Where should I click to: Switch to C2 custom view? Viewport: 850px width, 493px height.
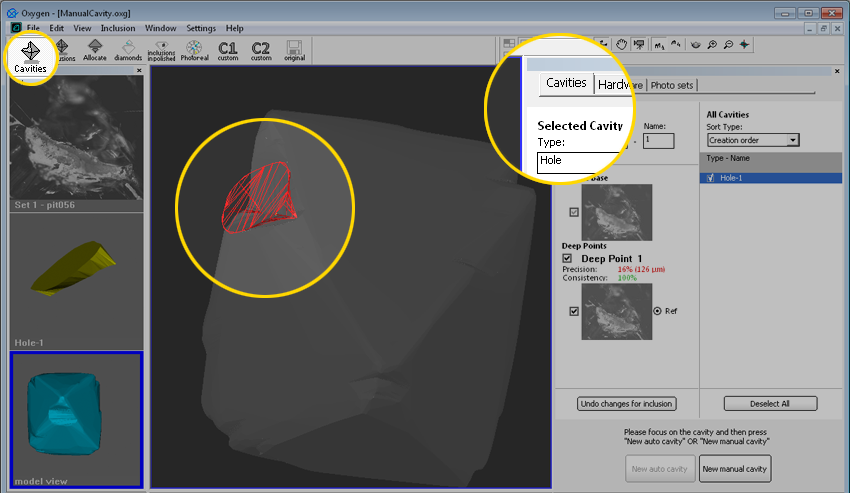pyautogui.click(x=261, y=49)
